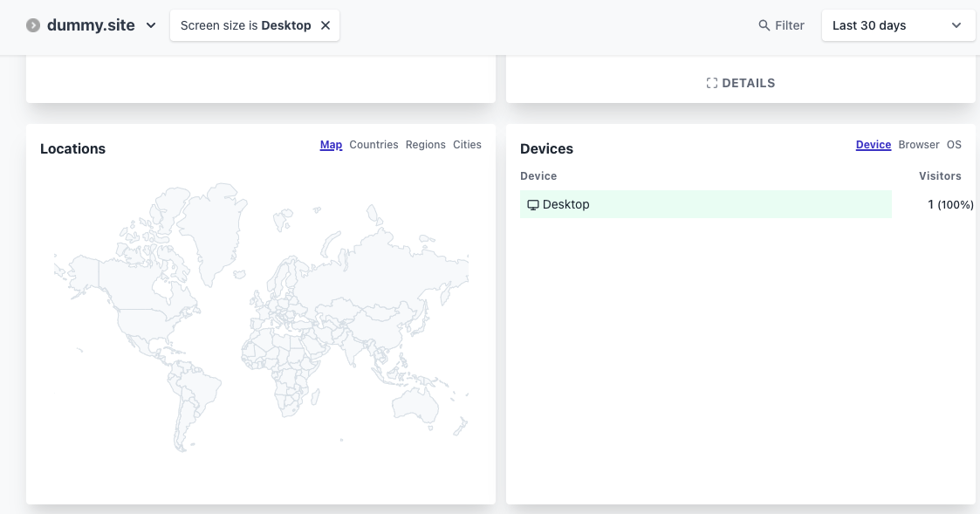Open the Filter button label
Image resolution: width=980 pixels, height=514 pixels.
(790, 25)
